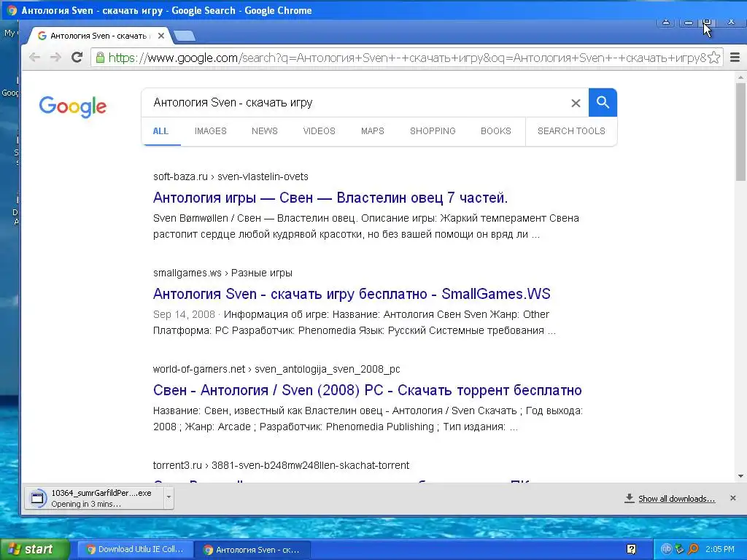The width and height of the screenshot is (747, 560).
Task: Click the leftmost globe tray icon
Action: coord(666,550)
